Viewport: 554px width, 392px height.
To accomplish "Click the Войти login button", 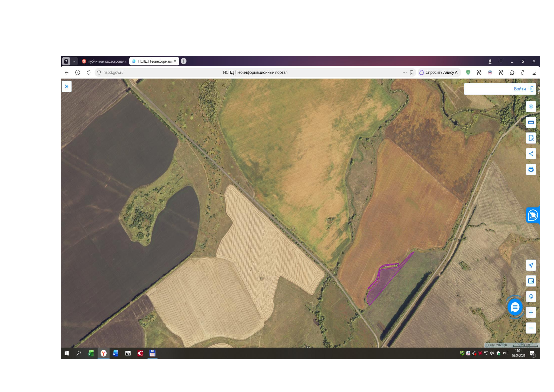I will 524,89.
